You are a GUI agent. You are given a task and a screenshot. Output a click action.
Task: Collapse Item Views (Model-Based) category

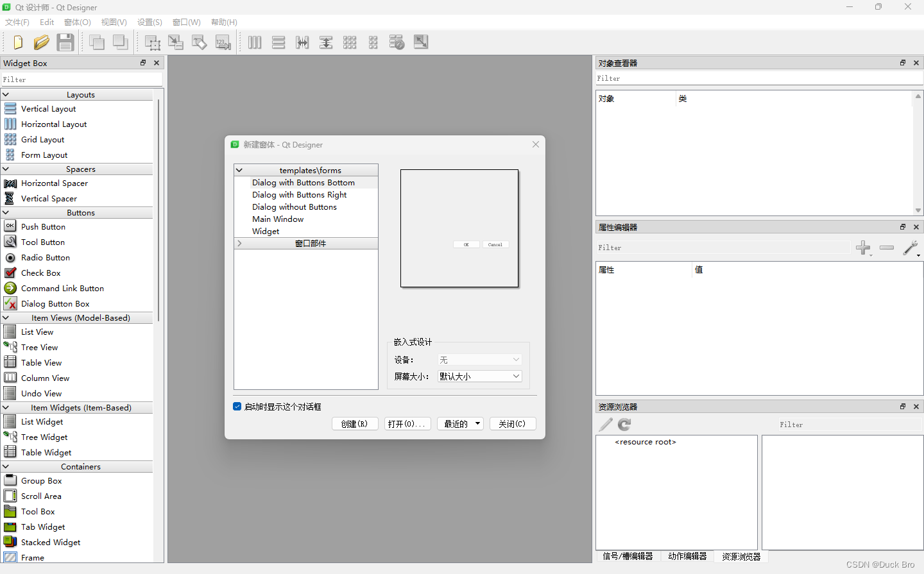coord(6,317)
